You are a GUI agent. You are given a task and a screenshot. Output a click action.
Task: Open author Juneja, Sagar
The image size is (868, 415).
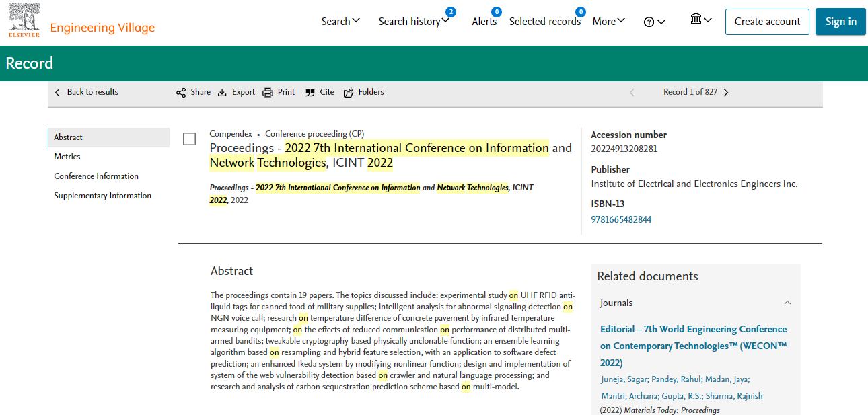click(x=624, y=379)
